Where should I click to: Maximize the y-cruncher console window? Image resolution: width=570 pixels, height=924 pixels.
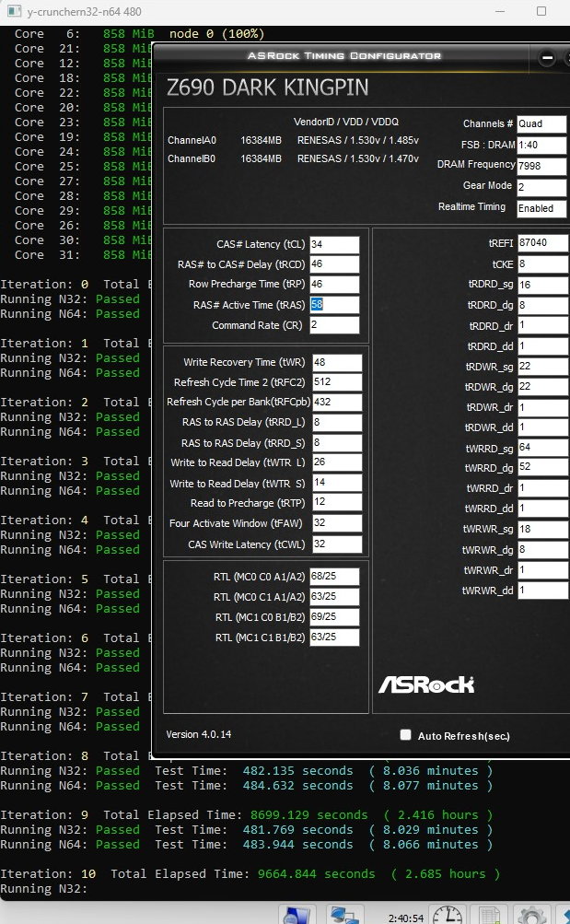[x=541, y=11]
